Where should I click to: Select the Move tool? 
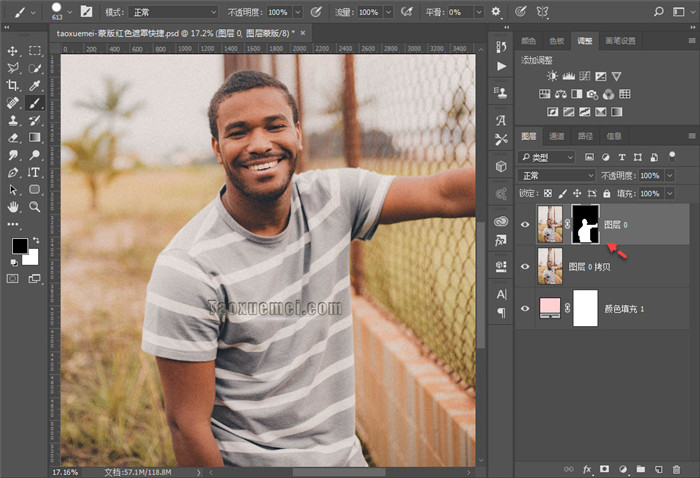13,50
